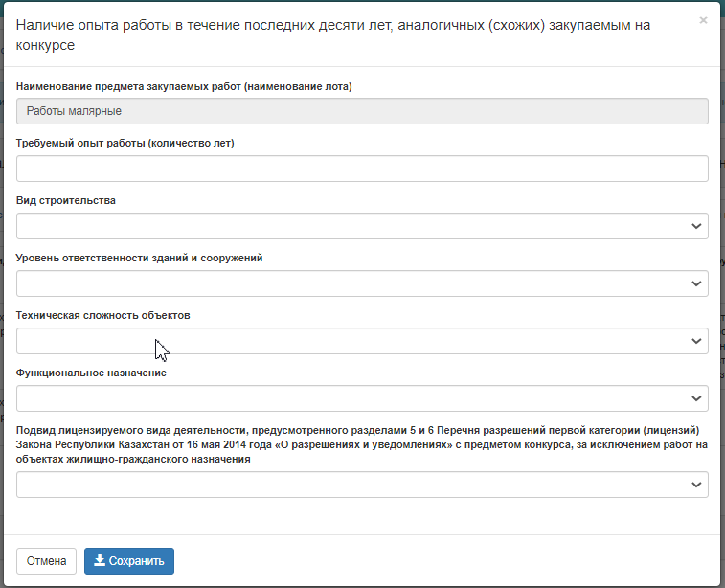The width and height of the screenshot is (725, 588).
Task: Click the download icon on the Сохранить button
Action: (99, 561)
